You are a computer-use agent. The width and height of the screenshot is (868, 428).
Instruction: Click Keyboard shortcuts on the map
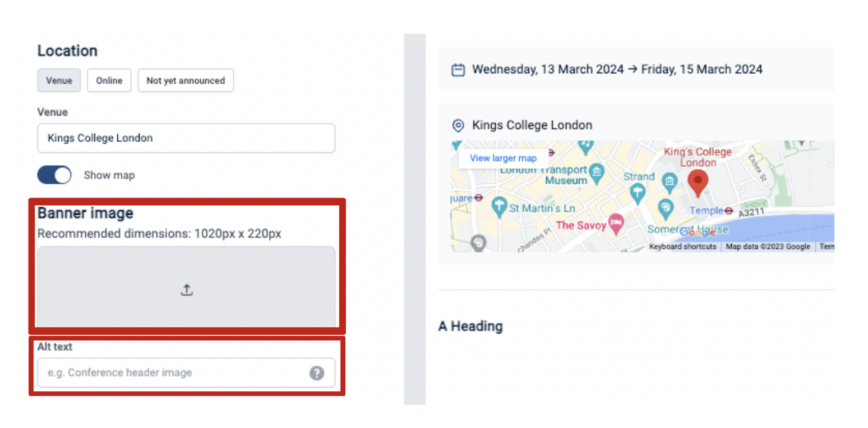click(683, 247)
